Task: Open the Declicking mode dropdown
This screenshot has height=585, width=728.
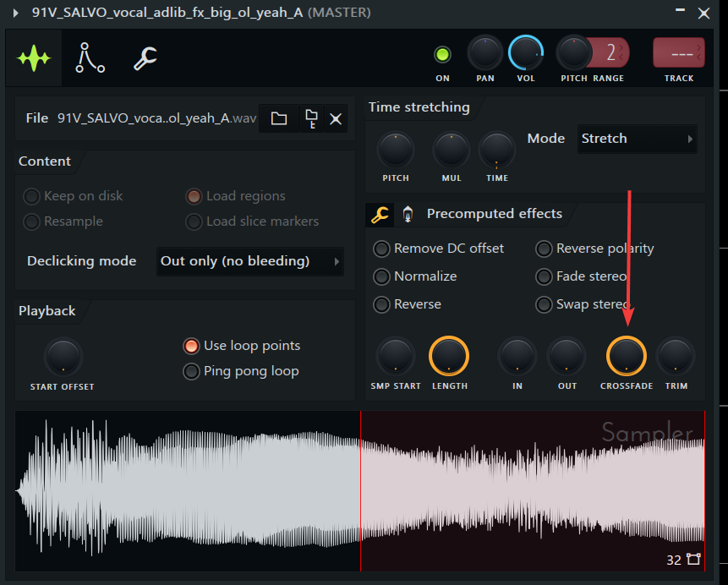Action: coord(249,261)
